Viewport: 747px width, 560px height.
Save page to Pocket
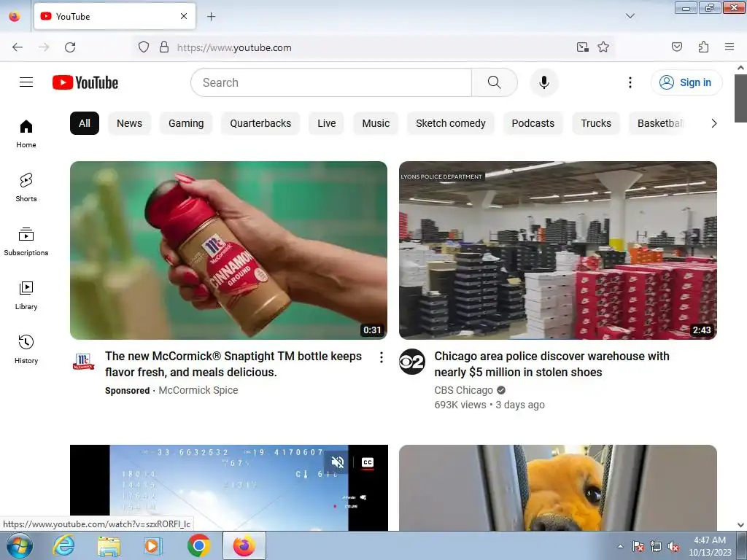pyautogui.click(x=677, y=47)
